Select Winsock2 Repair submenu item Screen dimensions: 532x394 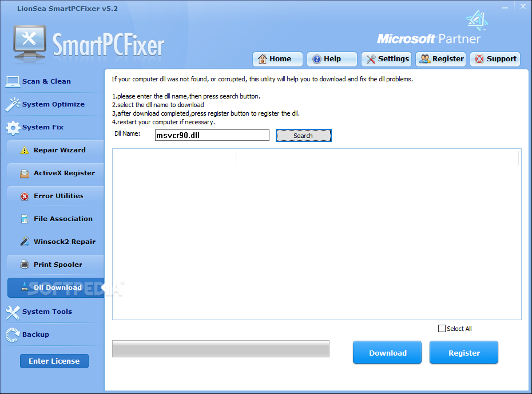pos(56,242)
